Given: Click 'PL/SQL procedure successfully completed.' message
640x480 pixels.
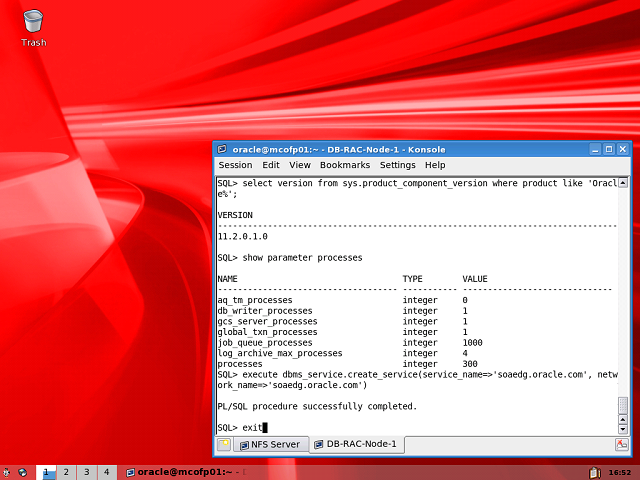Looking at the screenshot, I should click(x=317, y=406).
